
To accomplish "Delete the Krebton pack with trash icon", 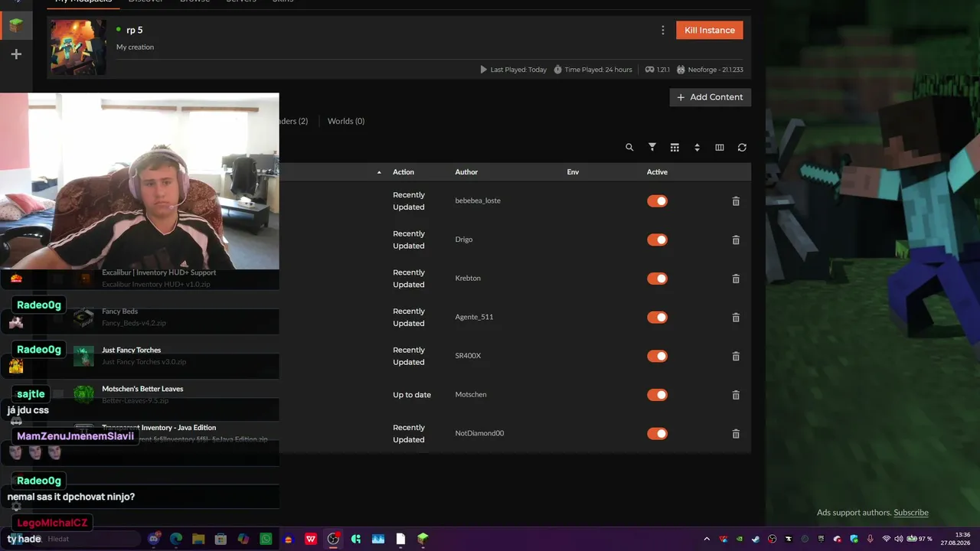I will click(736, 279).
